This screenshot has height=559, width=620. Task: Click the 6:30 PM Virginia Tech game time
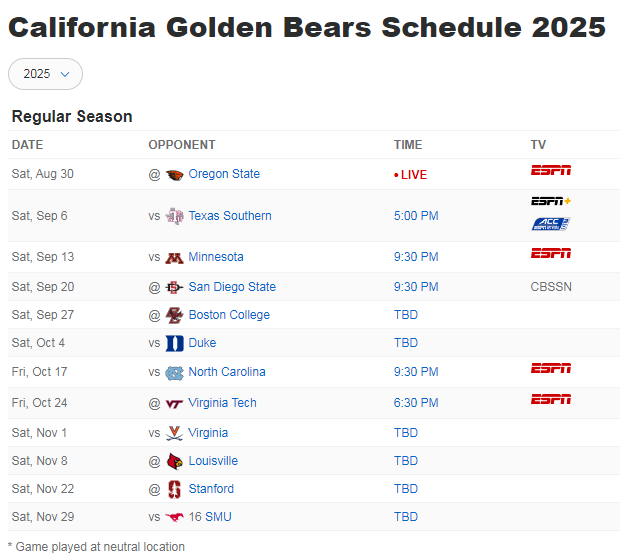click(x=416, y=403)
